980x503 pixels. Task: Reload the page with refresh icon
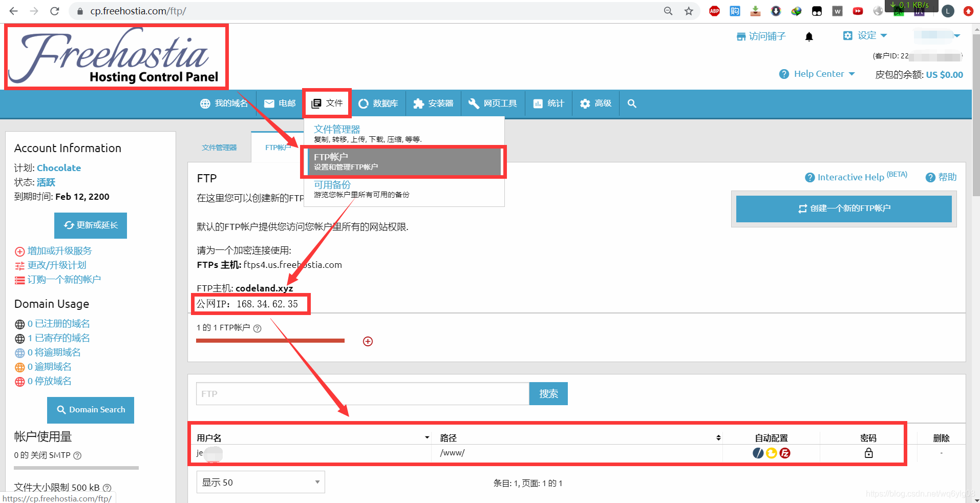click(55, 11)
